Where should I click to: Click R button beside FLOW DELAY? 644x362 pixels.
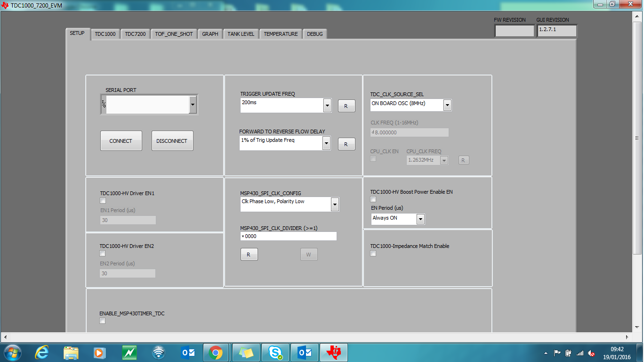pyautogui.click(x=346, y=144)
